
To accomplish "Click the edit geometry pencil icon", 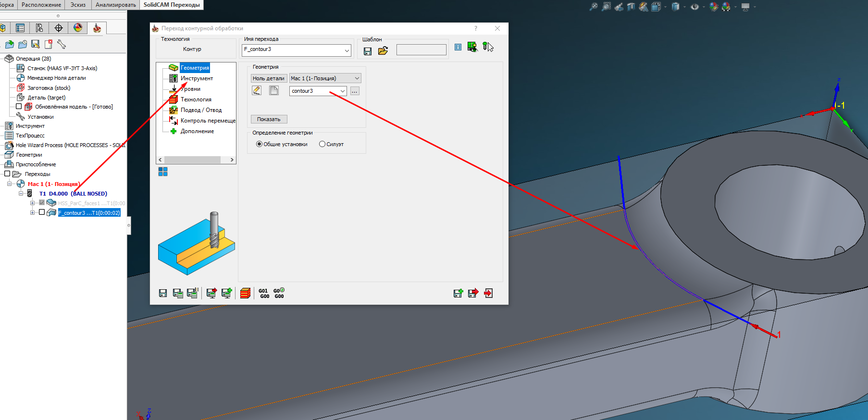I will pos(257,91).
